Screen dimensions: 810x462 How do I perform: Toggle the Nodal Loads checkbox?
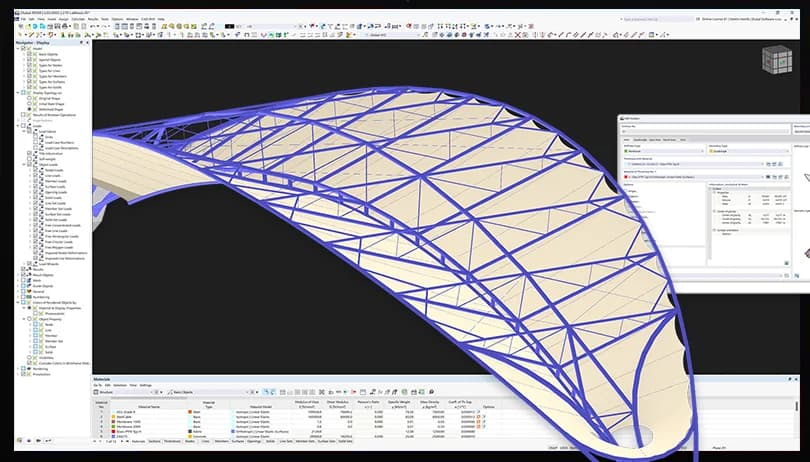click(35, 170)
